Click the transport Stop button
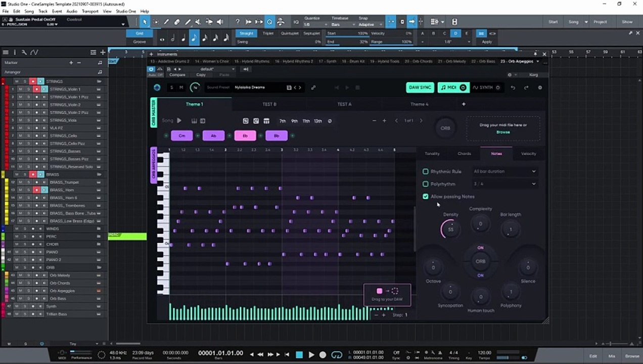This screenshot has width=643, height=364. click(x=299, y=355)
